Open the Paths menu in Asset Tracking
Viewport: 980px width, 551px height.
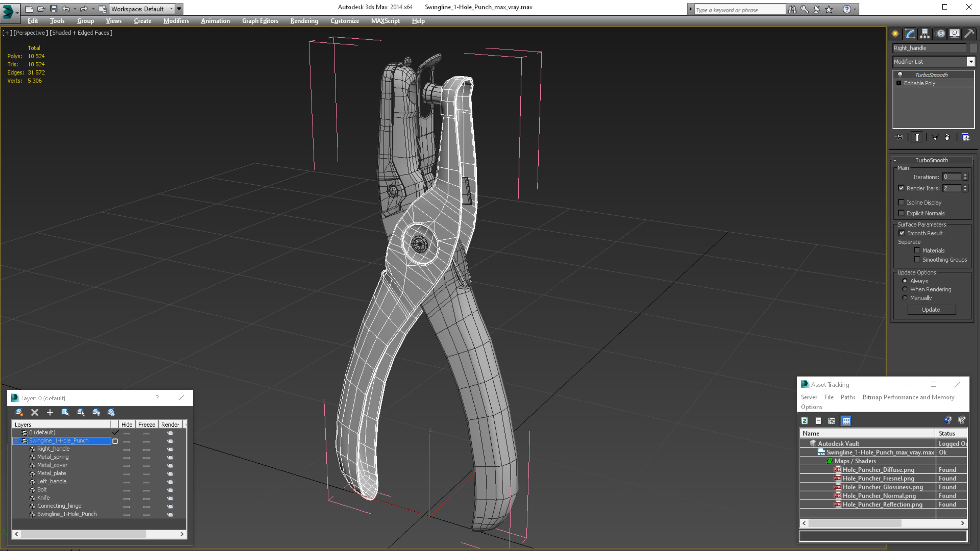(848, 397)
